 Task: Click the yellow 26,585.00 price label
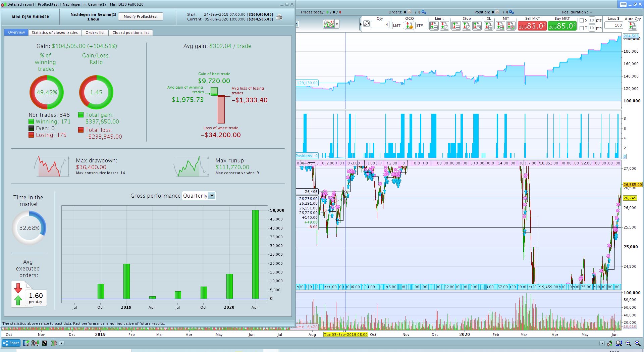coord(632,185)
